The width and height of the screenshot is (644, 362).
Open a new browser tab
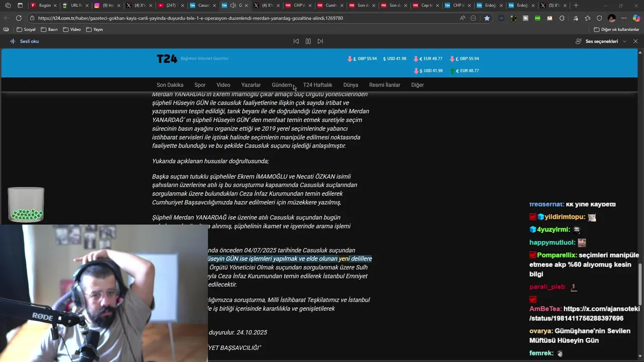pos(576,6)
